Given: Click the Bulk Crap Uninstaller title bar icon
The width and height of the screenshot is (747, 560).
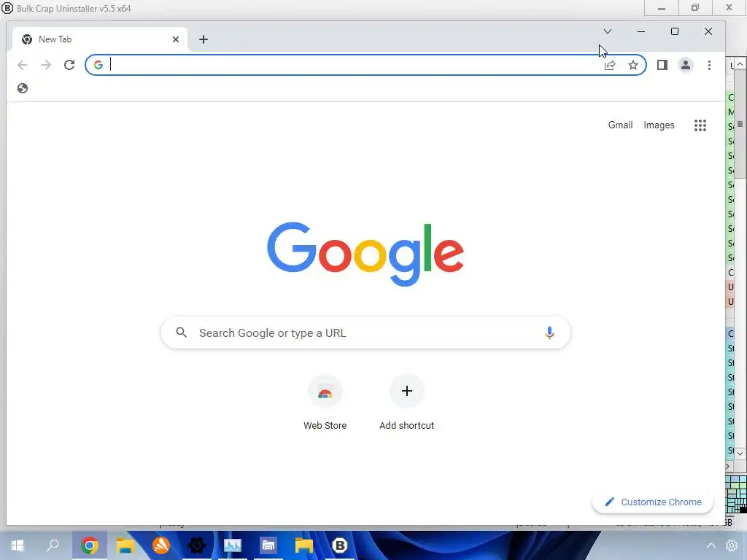Looking at the screenshot, I should [7, 8].
